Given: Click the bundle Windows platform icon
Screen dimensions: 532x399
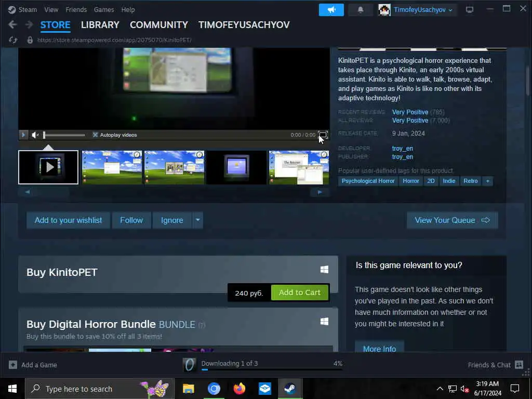Looking at the screenshot, I should point(324,321).
